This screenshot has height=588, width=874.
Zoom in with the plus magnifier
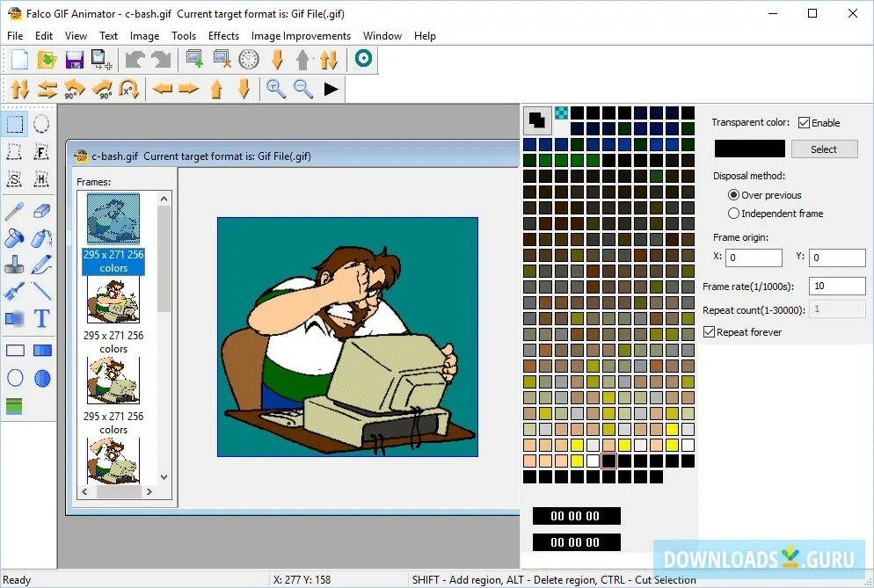[276, 89]
